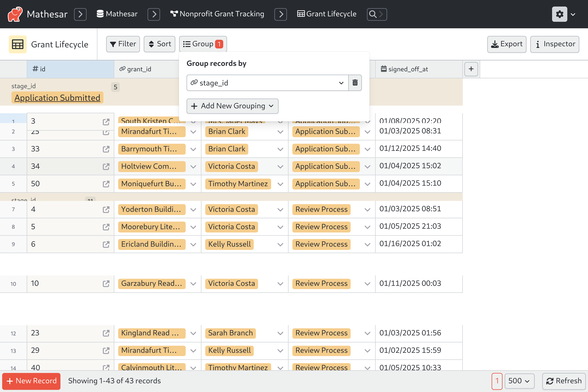588x392 pixels.
Task: Open record 3 with its expand icon
Action: pos(106,122)
